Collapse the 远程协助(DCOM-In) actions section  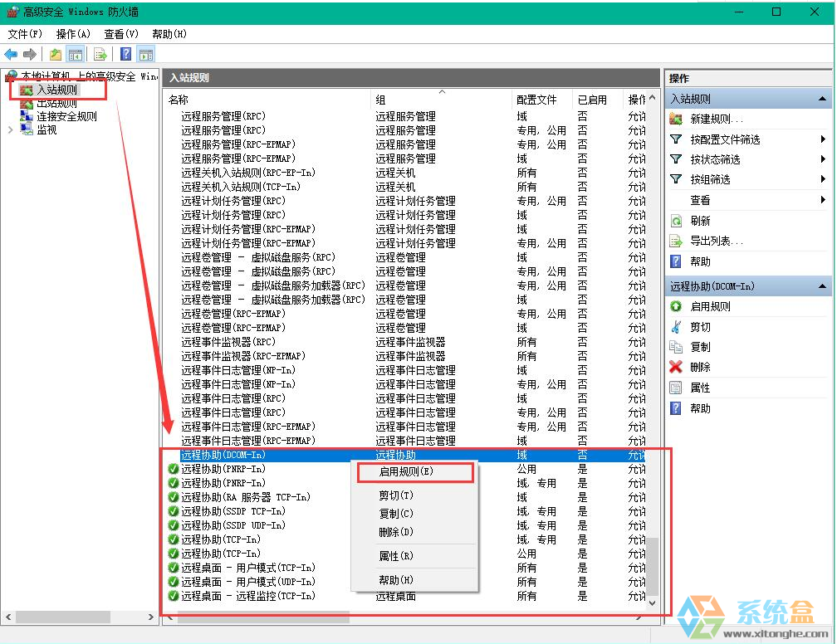(x=822, y=286)
